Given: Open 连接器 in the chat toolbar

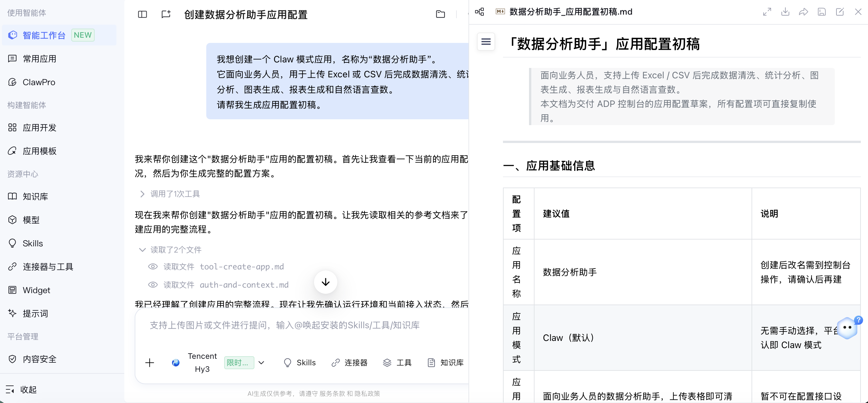Looking at the screenshot, I should click(349, 363).
